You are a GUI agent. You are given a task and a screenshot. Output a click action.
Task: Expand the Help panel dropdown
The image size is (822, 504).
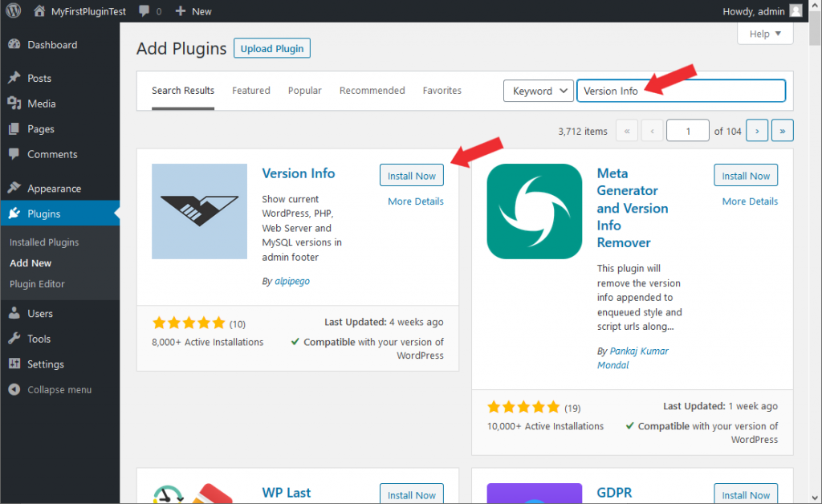(764, 34)
